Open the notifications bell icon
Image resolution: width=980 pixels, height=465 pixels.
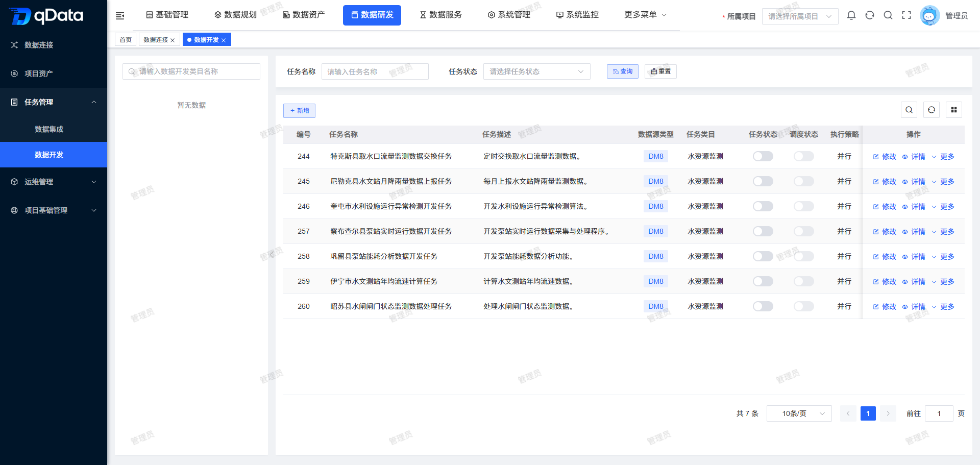(x=851, y=15)
